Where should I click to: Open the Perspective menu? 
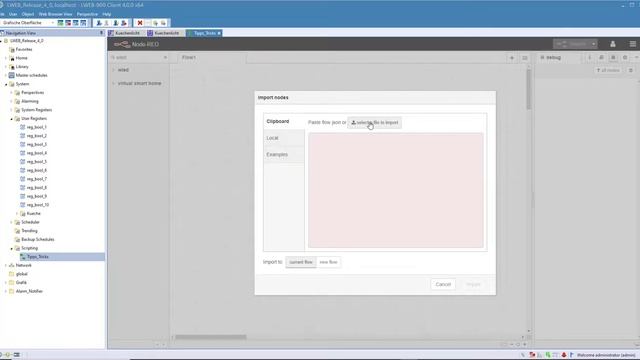click(87, 14)
